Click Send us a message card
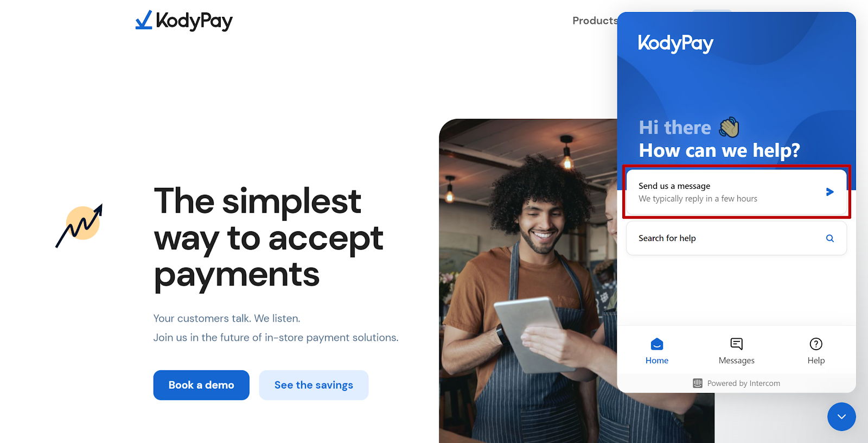Viewport: 868px width, 443px height. pos(736,192)
